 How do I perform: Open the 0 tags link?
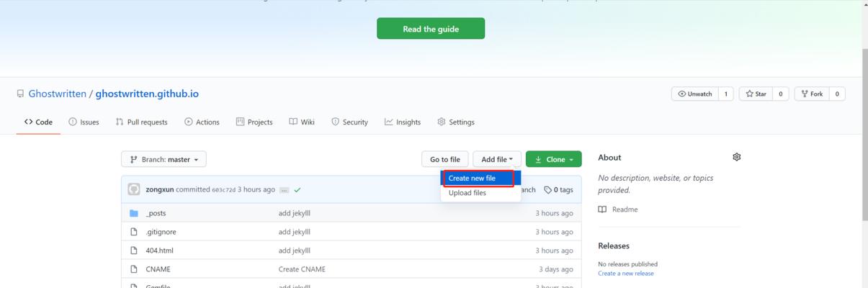click(558, 189)
